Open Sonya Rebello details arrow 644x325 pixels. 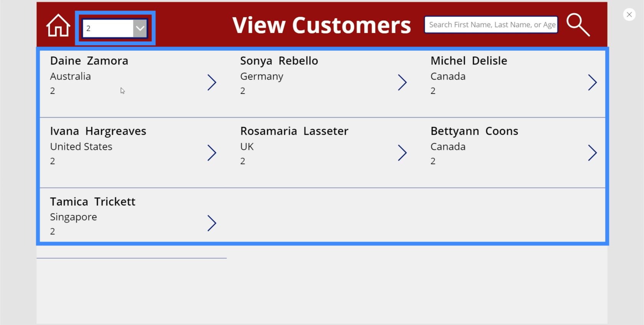click(402, 82)
